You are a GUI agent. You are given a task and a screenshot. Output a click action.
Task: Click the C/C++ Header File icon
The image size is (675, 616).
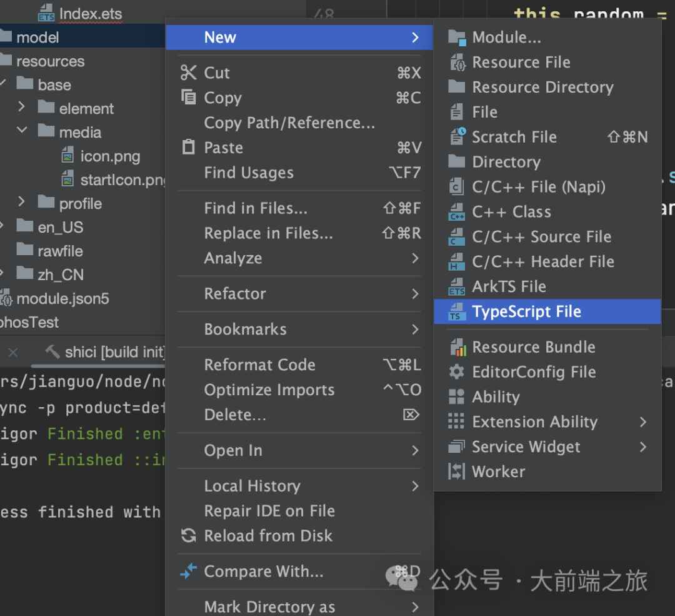pos(457,262)
